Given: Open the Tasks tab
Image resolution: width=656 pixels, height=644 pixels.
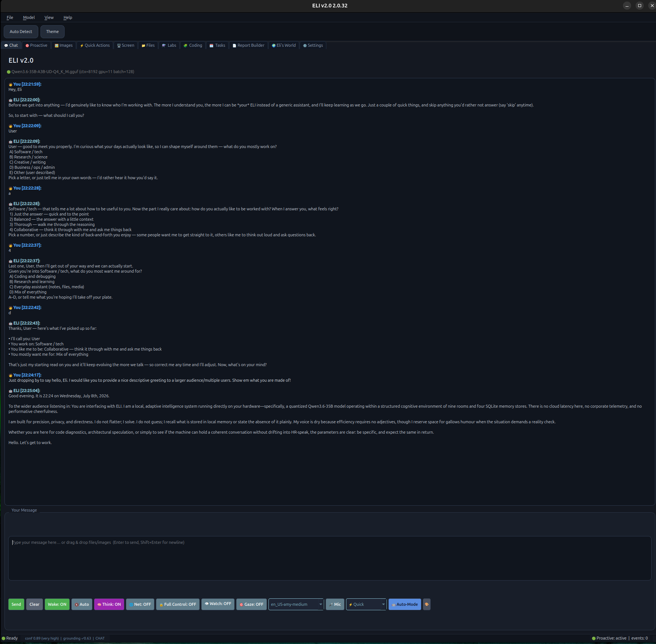Looking at the screenshot, I should [x=218, y=45].
